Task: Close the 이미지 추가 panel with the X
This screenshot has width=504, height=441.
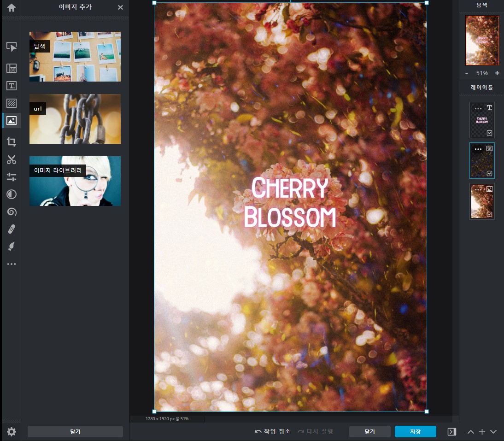Action: [120, 7]
